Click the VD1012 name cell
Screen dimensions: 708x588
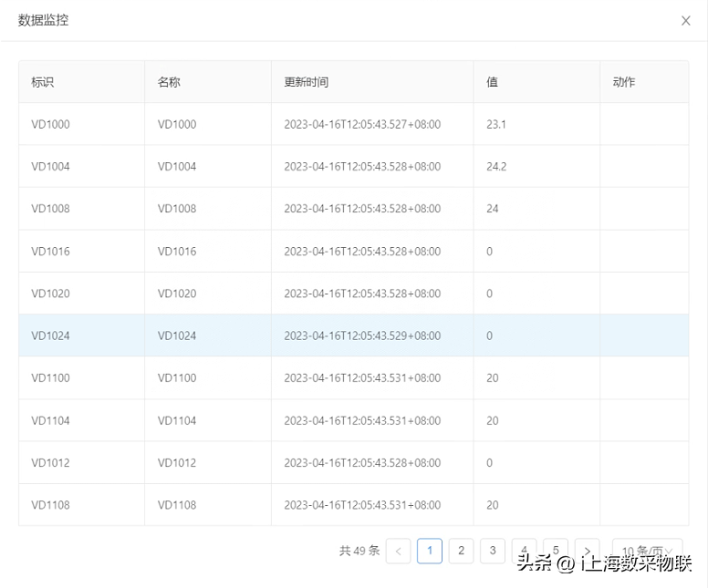click(177, 463)
